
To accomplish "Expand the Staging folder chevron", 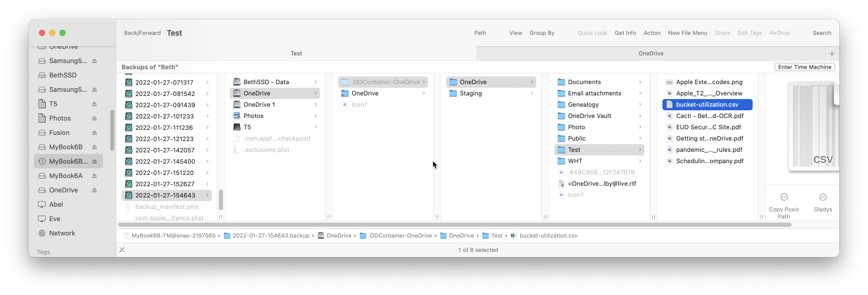I will (532, 93).
